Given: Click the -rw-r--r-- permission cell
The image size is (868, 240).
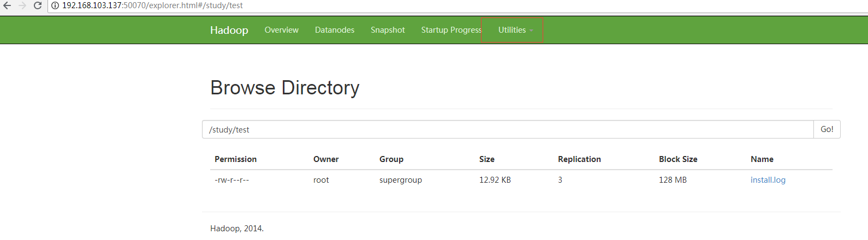Looking at the screenshot, I should [232, 180].
